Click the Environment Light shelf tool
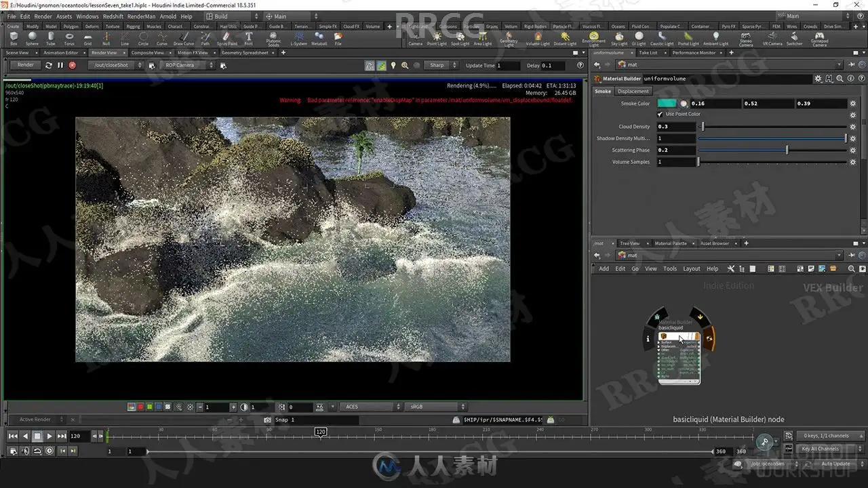 [594, 39]
